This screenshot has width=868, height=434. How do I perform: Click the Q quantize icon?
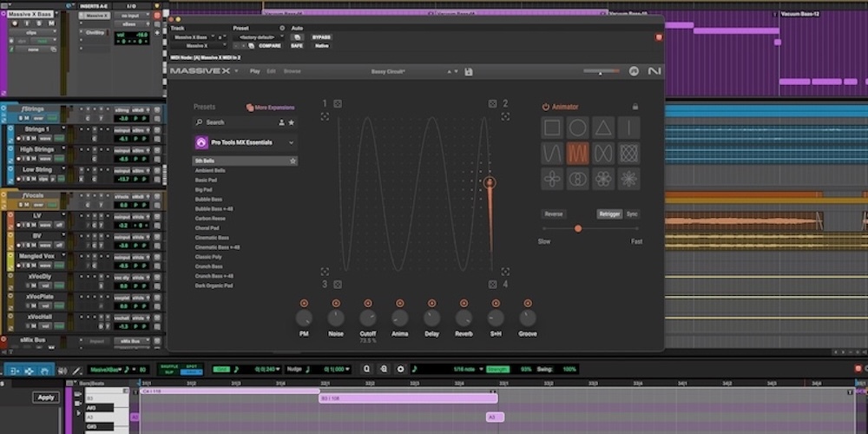point(366,369)
